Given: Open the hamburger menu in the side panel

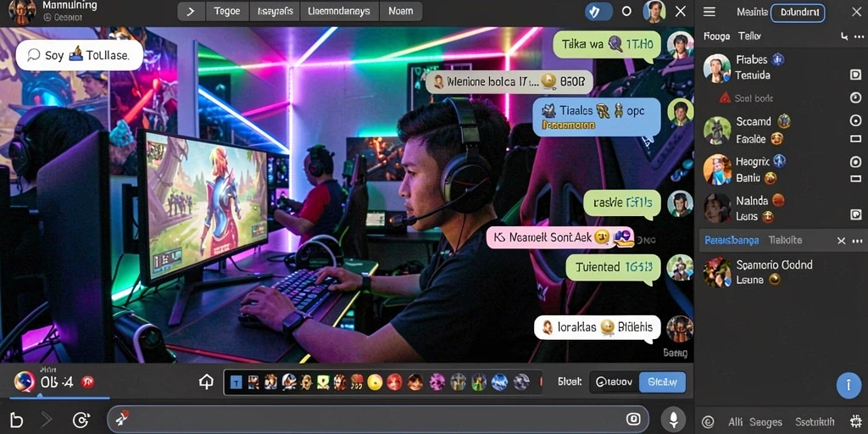Looking at the screenshot, I should [x=709, y=12].
